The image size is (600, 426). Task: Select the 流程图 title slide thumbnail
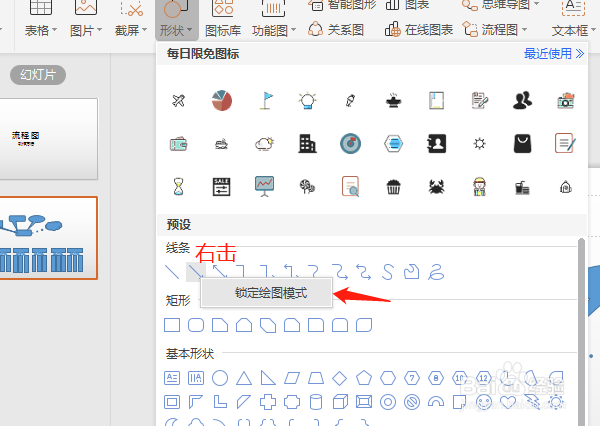49,139
